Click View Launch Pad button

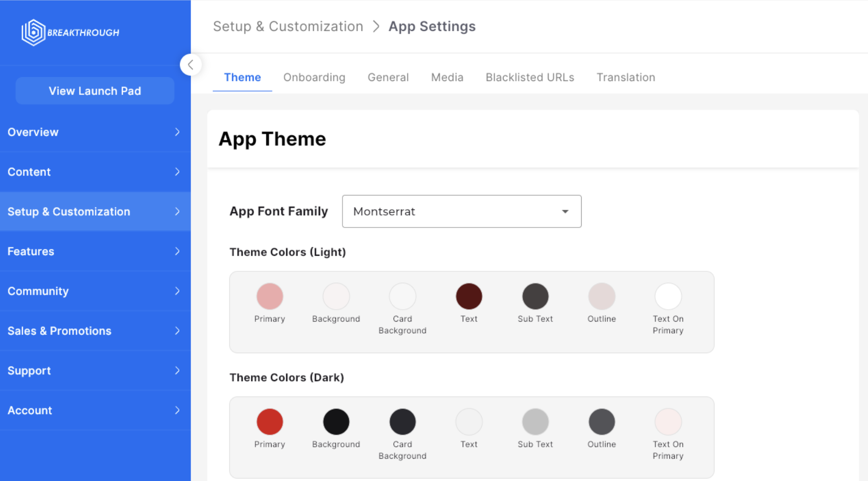coord(95,91)
